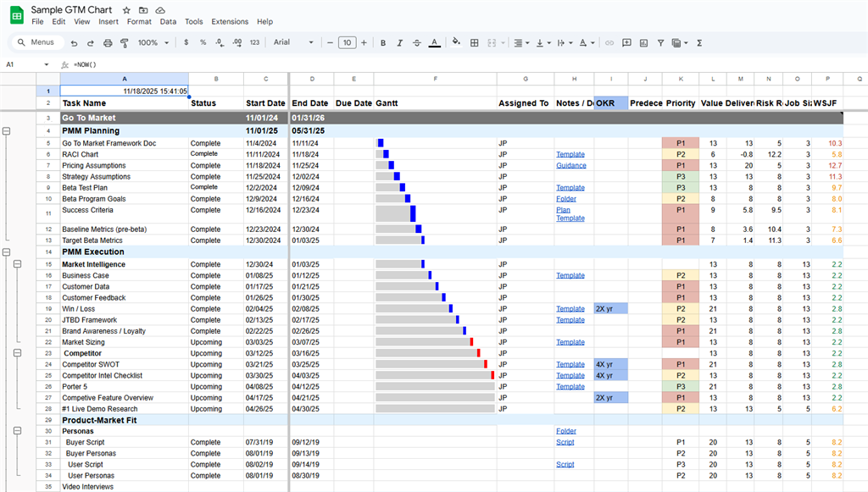Star the Sample GTM Chart document
Viewport: 868px width, 492px height.
coord(126,8)
